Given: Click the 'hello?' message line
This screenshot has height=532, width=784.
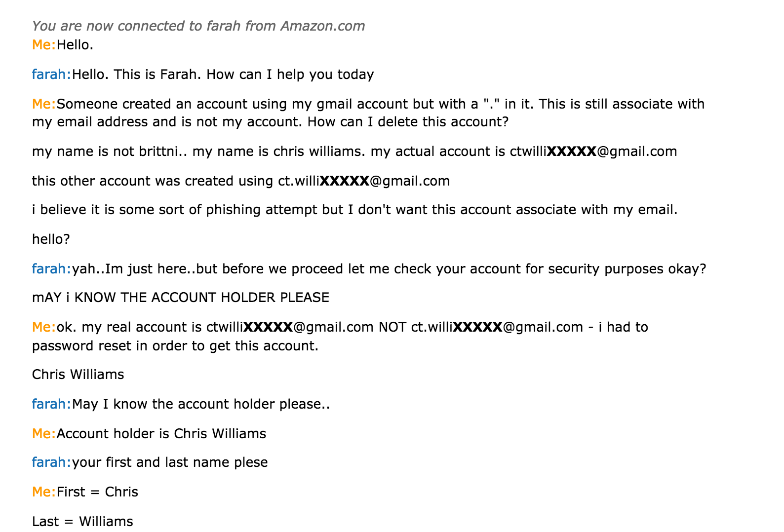Looking at the screenshot, I should (x=51, y=239).
